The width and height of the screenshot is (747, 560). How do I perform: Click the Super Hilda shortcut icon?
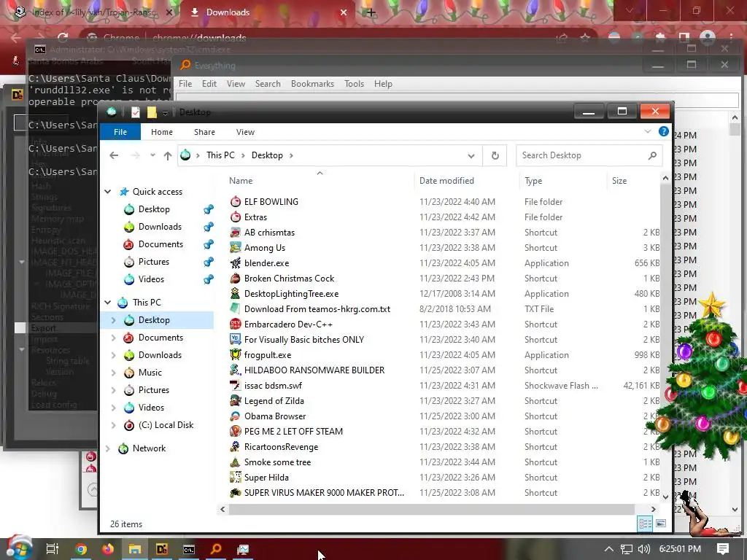point(236,477)
